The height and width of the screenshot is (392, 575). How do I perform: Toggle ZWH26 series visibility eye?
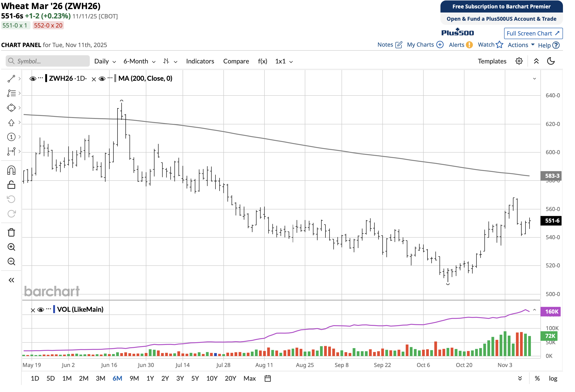(x=32, y=79)
